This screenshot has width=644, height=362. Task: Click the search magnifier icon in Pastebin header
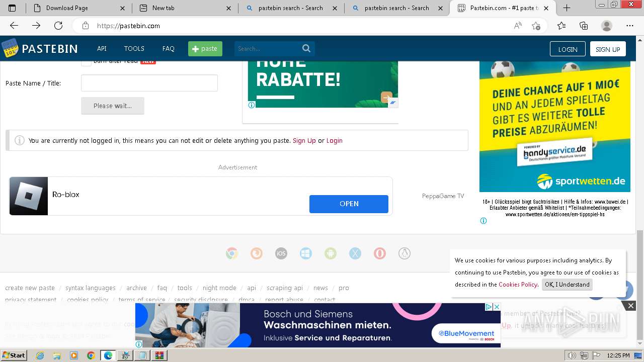point(306,48)
